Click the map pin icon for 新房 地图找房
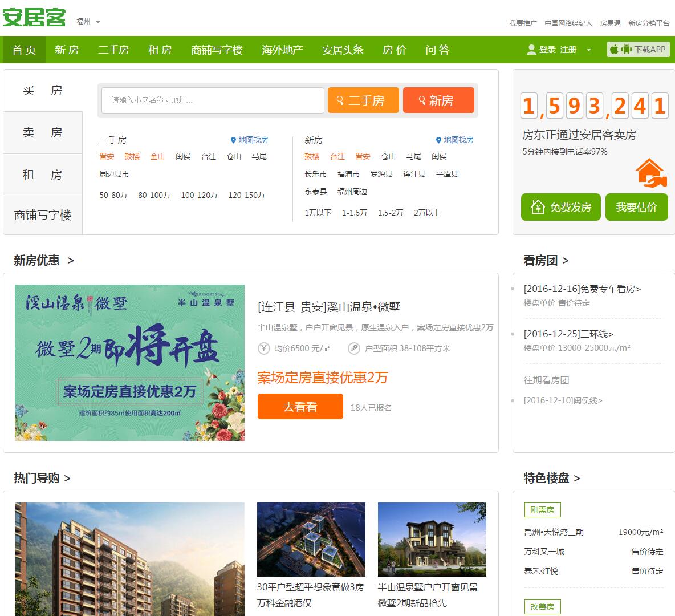Screen dimensions: 675x616 pos(438,140)
